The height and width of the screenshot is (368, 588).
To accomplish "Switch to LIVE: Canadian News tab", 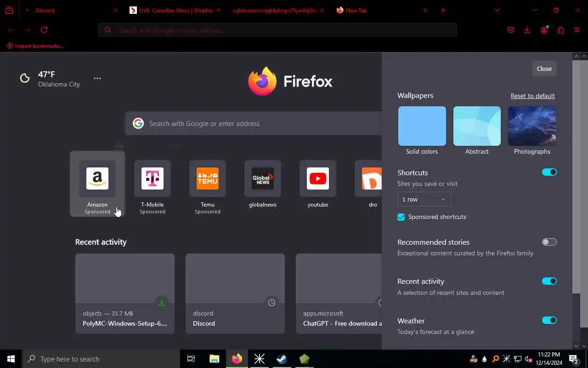I will click(x=175, y=10).
